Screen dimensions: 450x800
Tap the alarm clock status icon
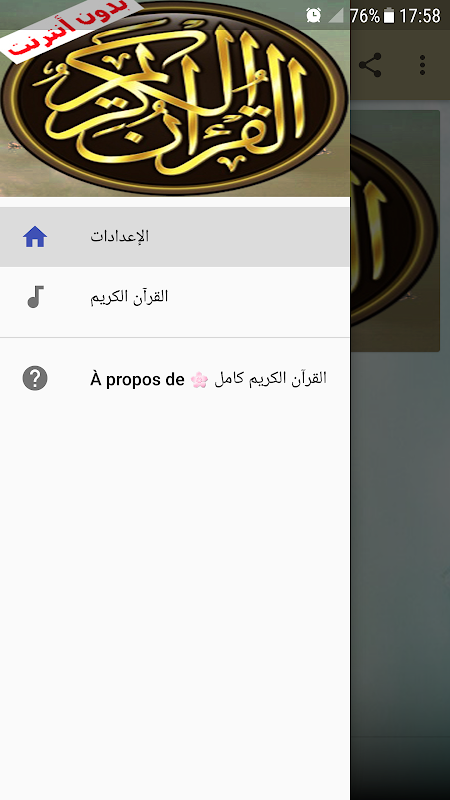point(313,15)
